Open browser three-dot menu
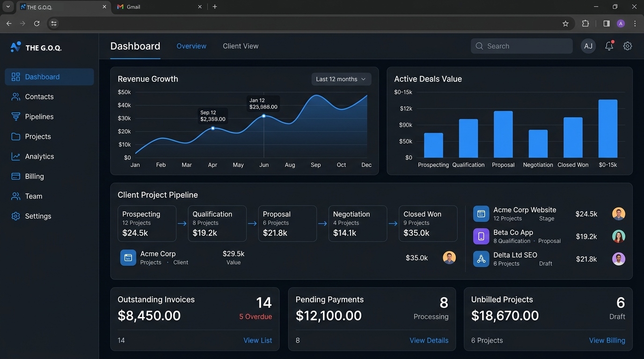This screenshot has width=644, height=359. tap(635, 23)
